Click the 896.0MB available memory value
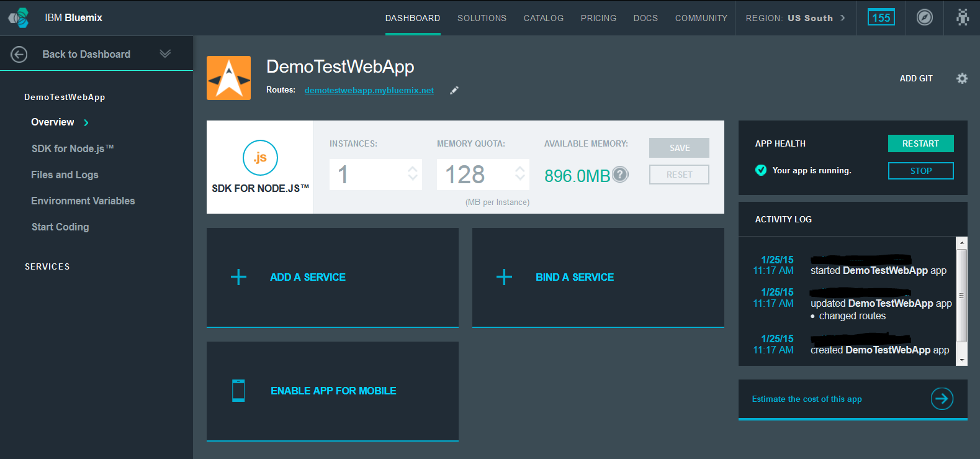Viewport: 980px width, 459px height. pos(577,176)
